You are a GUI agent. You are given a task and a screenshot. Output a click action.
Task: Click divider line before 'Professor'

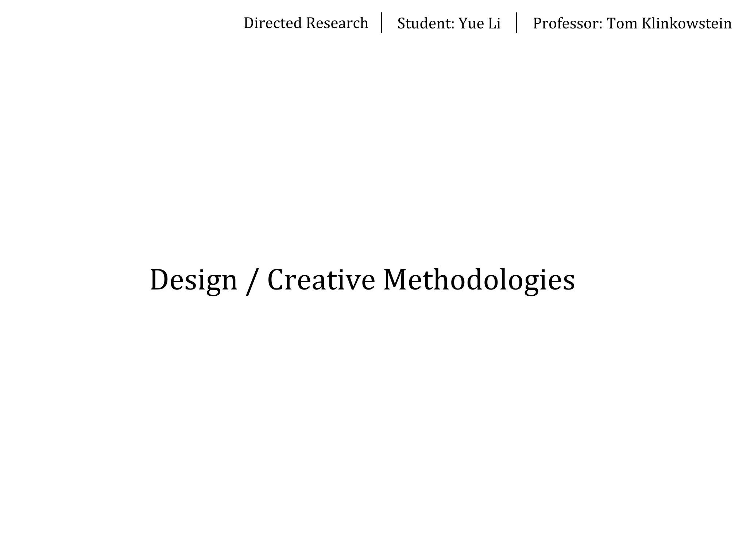pyautogui.click(x=516, y=23)
